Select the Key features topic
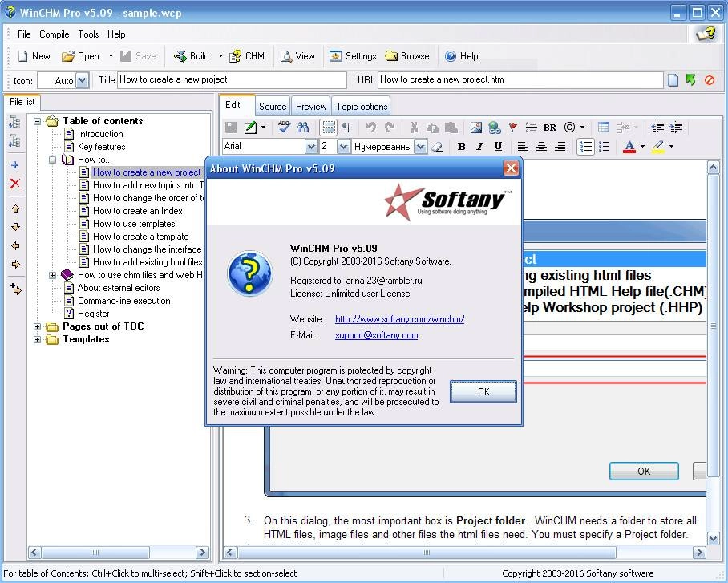The width and height of the screenshot is (728, 583). (101, 147)
